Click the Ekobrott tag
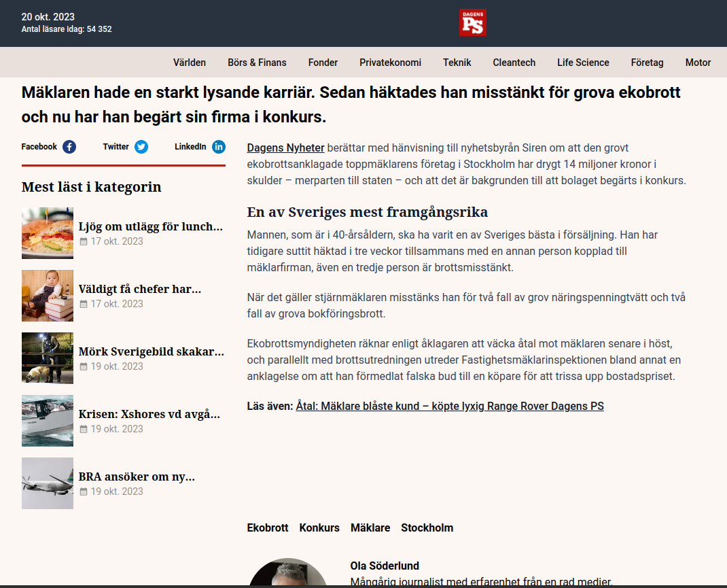Screen dimensions: 727x588 coord(268,528)
